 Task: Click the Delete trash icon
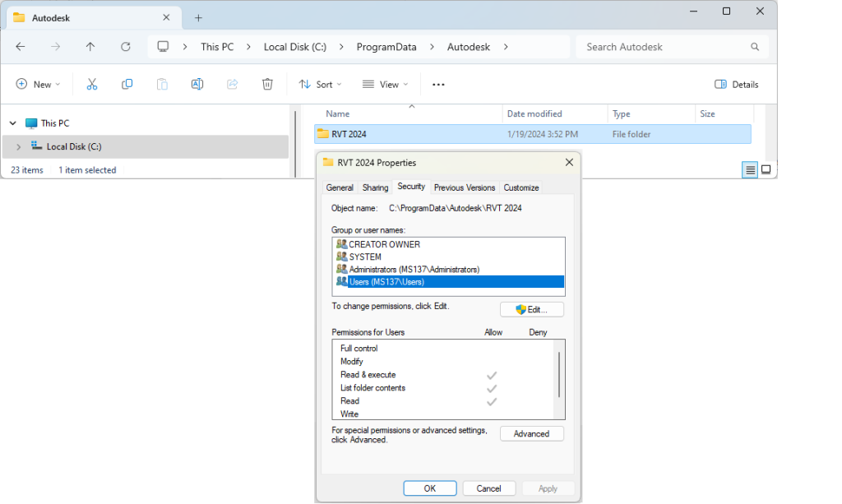(267, 84)
